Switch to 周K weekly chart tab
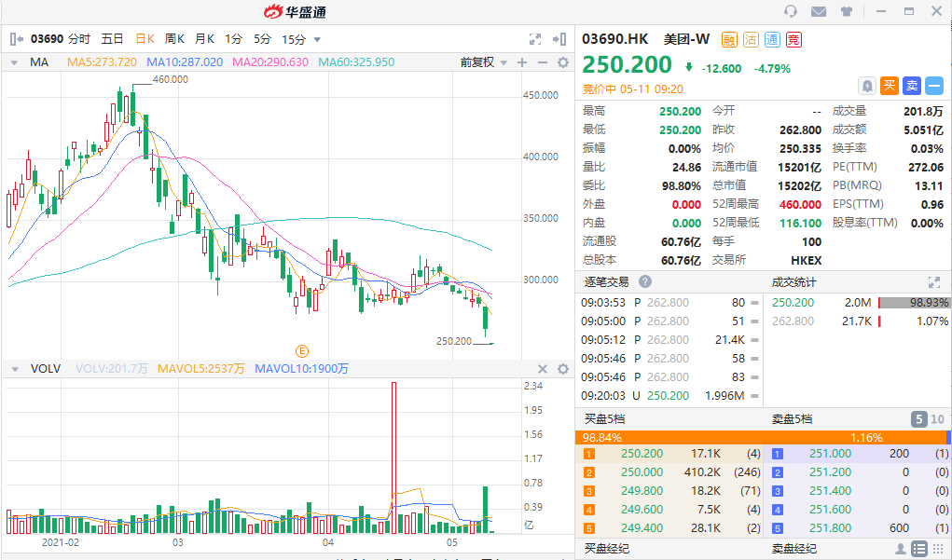This screenshot has height=560, width=952. pos(174,39)
